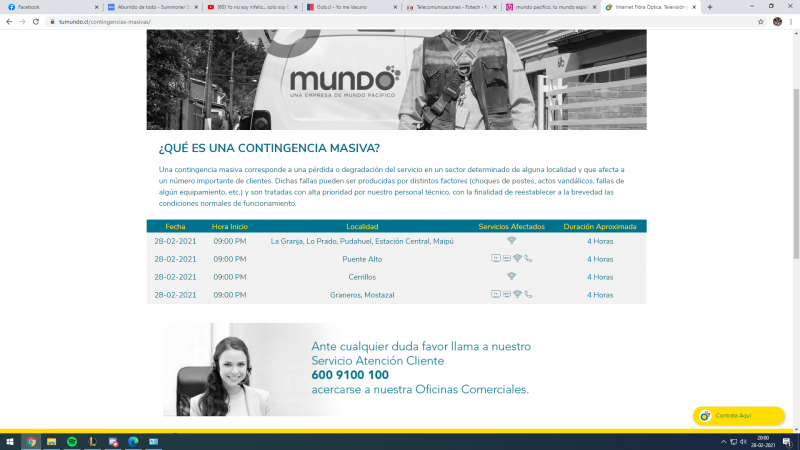The height and width of the screenshot is (450, 800).
Task: Reload the current page
Action: (x=36, y=22)
